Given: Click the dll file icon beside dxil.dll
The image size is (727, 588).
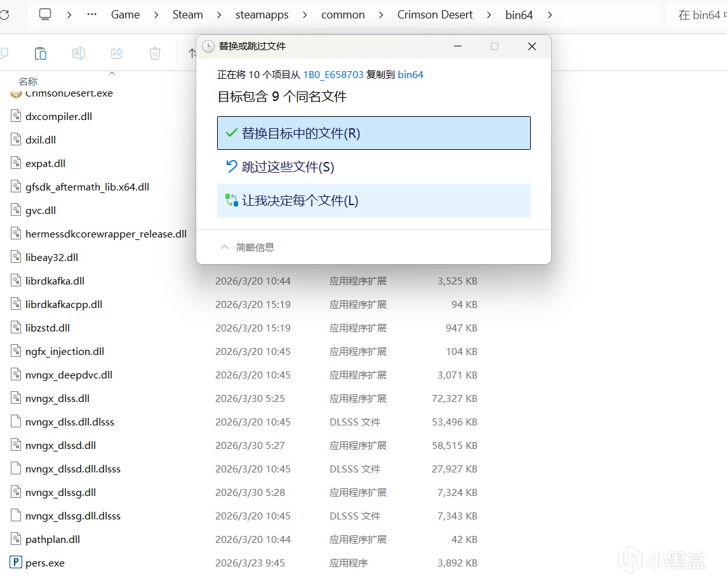Looking at the screenshot, I should (16, 140).
